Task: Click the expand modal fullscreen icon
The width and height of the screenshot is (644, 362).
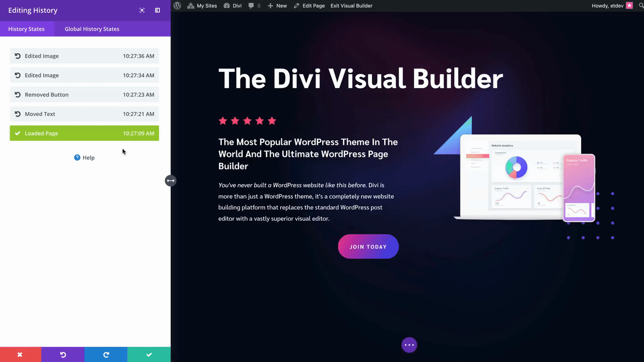Action: click(142, 10)
